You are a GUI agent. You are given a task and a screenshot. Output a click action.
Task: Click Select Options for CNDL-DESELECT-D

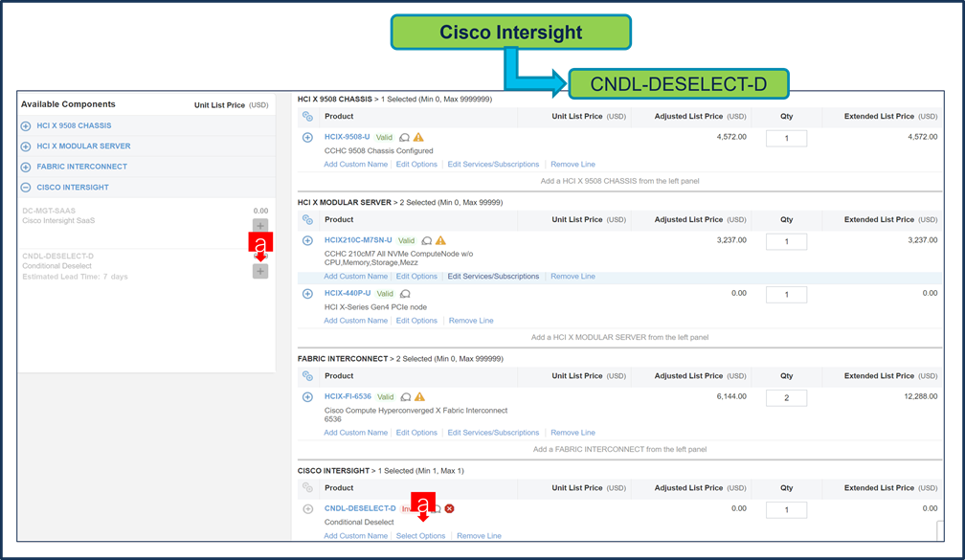tap(420, 536)
